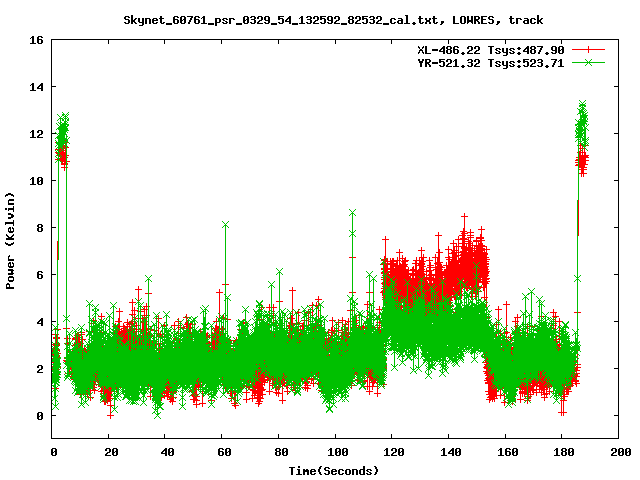Click the y-axis tick label 4
Screen dimensions: 640x480
(40, 322)
